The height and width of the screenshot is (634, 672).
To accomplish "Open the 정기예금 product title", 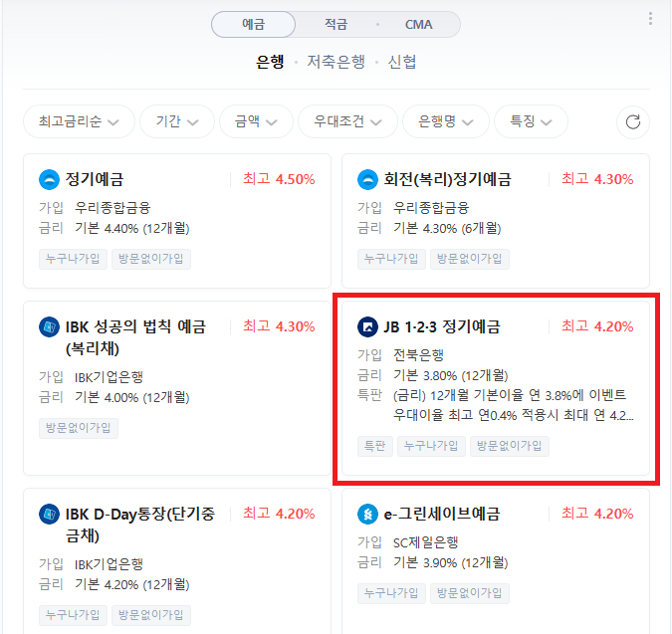I will [x=95, y=179].
